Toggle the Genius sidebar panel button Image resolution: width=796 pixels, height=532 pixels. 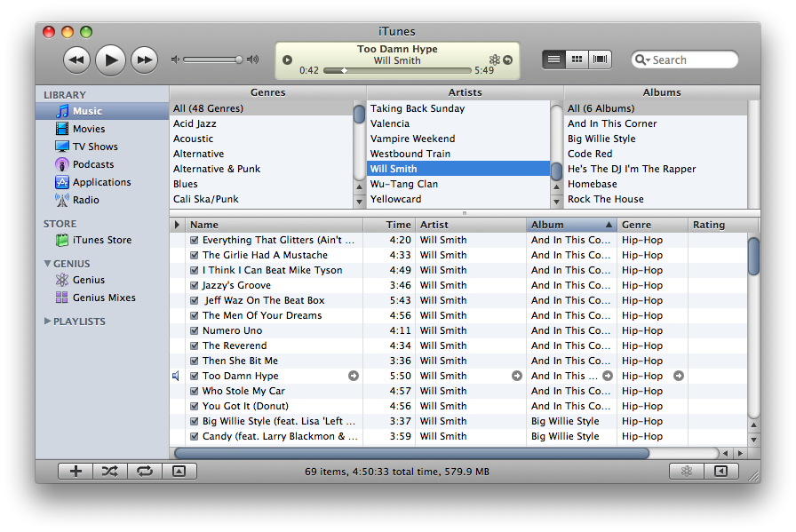(x=720, y=471)
